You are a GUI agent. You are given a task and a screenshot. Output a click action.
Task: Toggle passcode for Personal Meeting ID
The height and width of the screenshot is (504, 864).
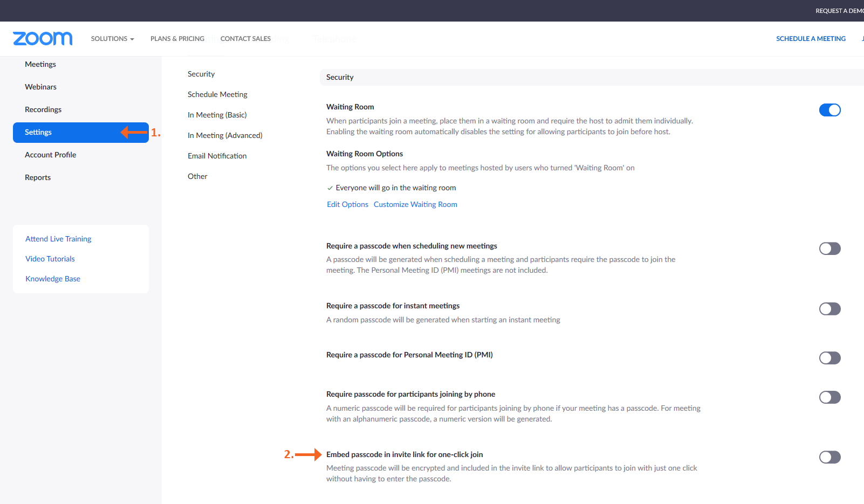(x=829, y=358)
